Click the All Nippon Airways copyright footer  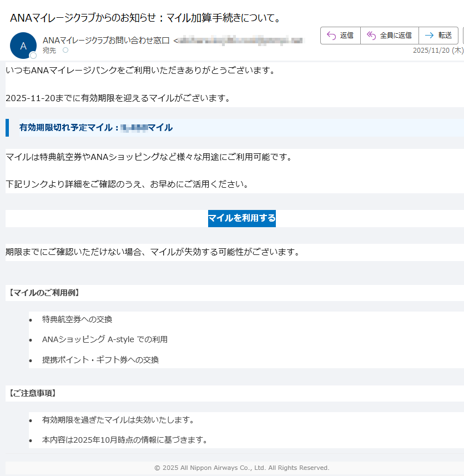click(241, 468)
